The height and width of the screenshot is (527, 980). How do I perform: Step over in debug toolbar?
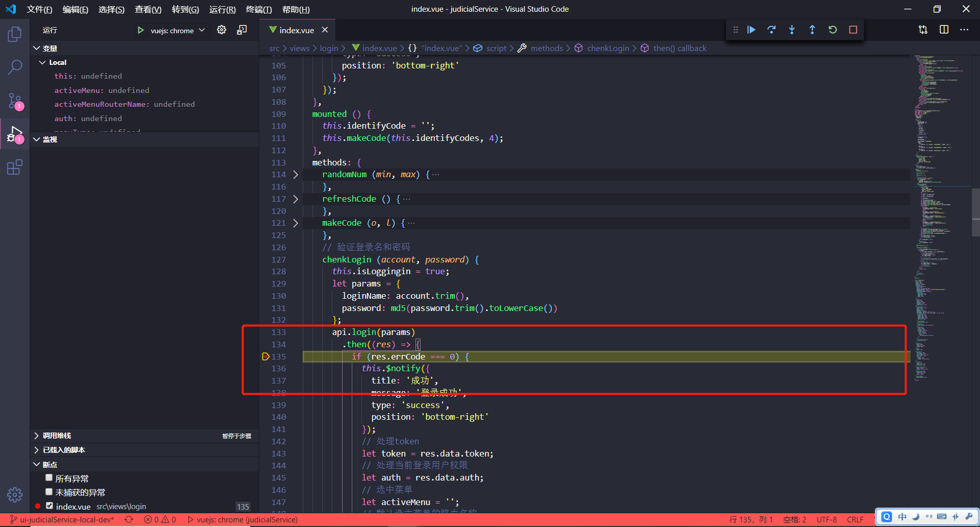772,30
